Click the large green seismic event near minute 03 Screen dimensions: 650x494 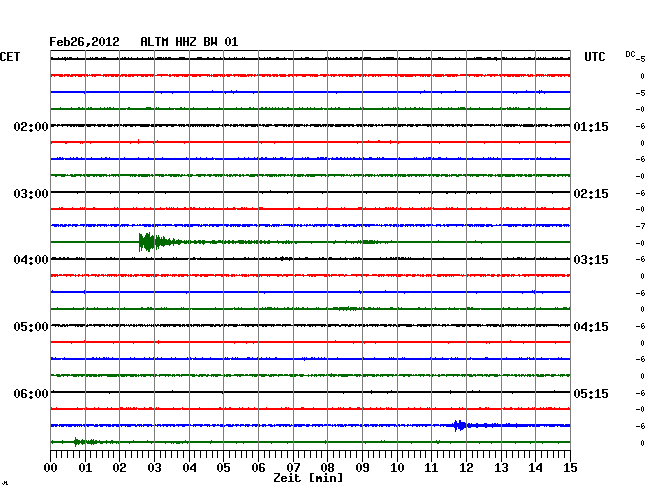tap(160, 242)
